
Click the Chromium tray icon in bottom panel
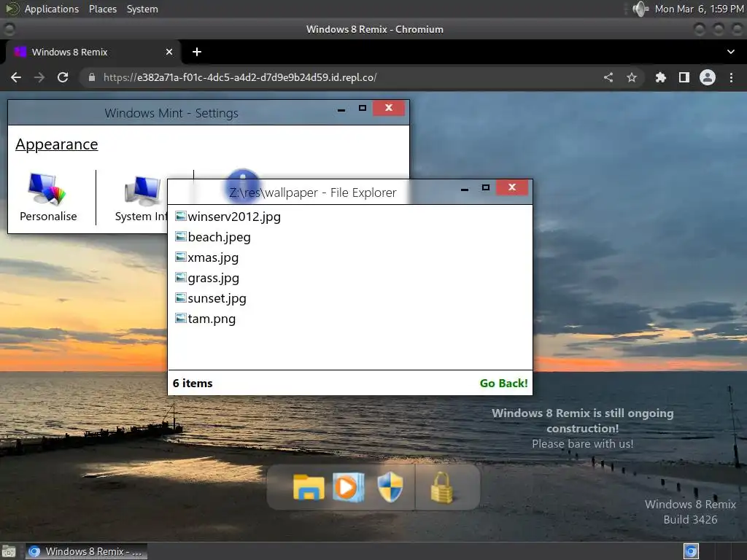tap(691, 551)
